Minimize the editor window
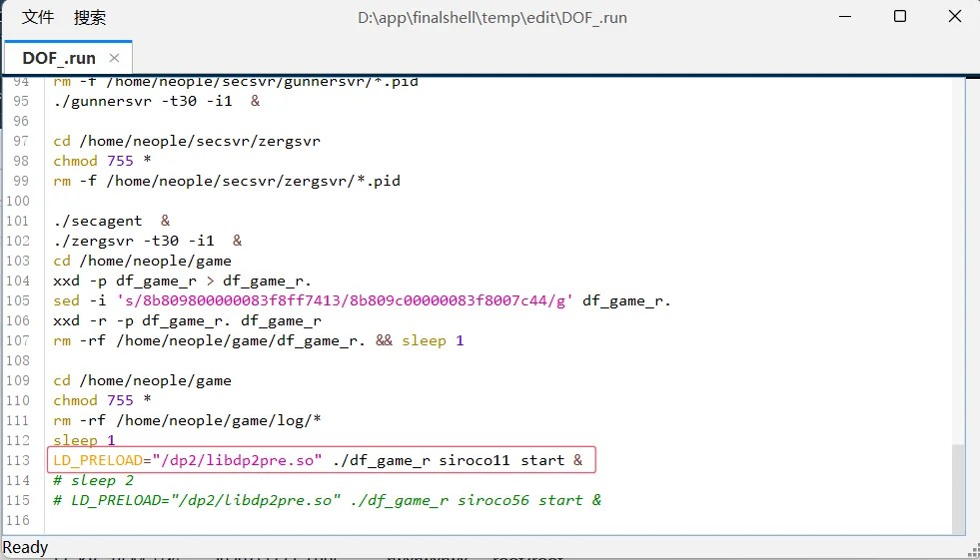This screenshot has width=980, height=560. click(x=845, y=17)
